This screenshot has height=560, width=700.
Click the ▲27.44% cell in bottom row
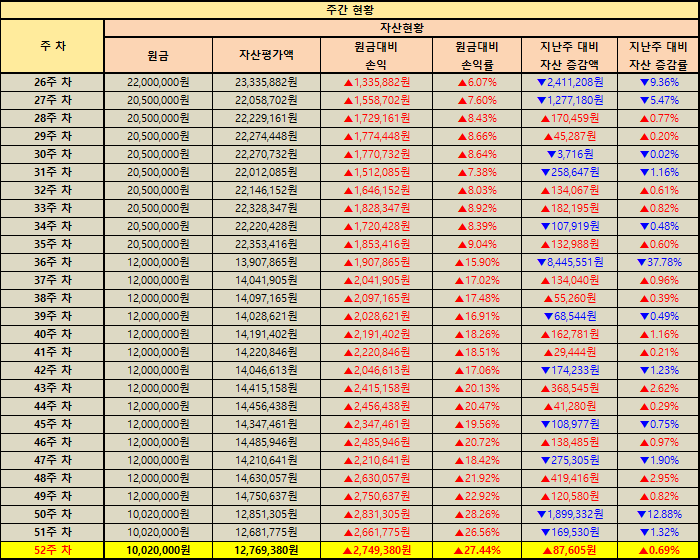coord(477,550)
